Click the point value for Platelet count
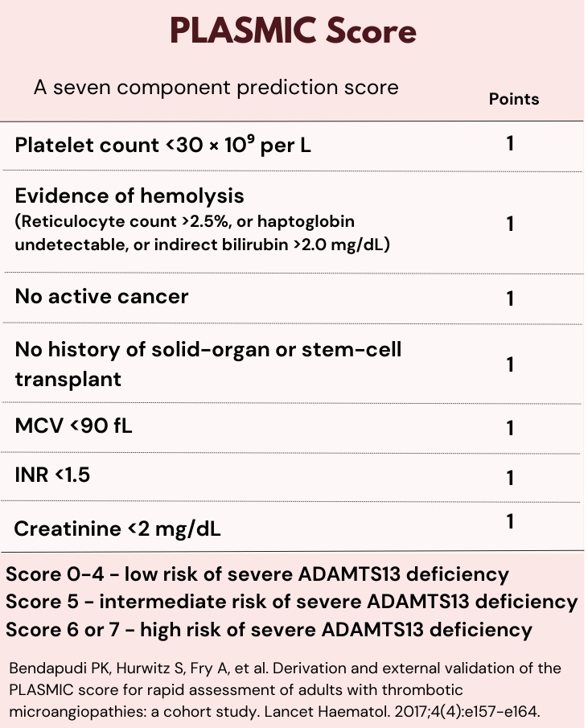This screenshot has height=728, width=588. (510, 144)
